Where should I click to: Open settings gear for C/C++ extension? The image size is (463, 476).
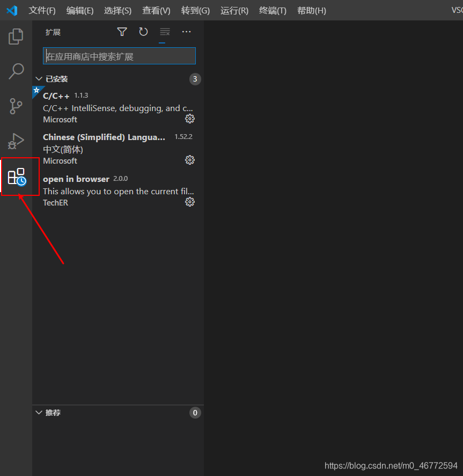click(189, 119)
